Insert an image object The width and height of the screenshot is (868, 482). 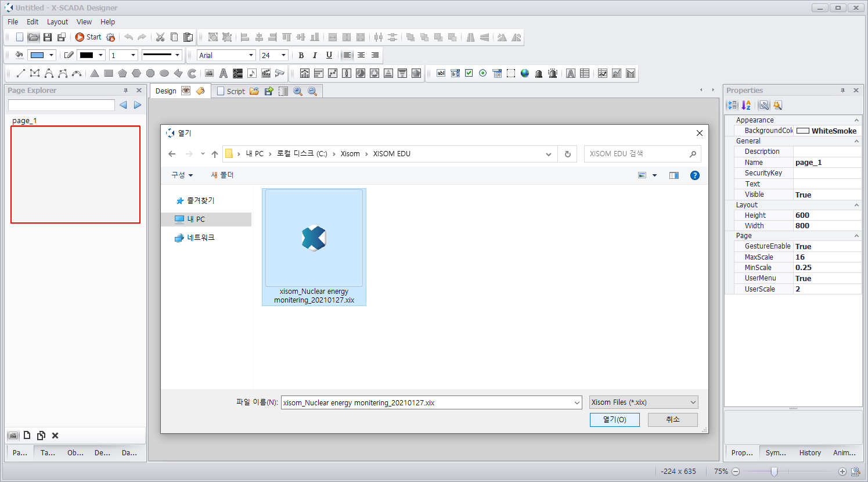tap(210, 73)
